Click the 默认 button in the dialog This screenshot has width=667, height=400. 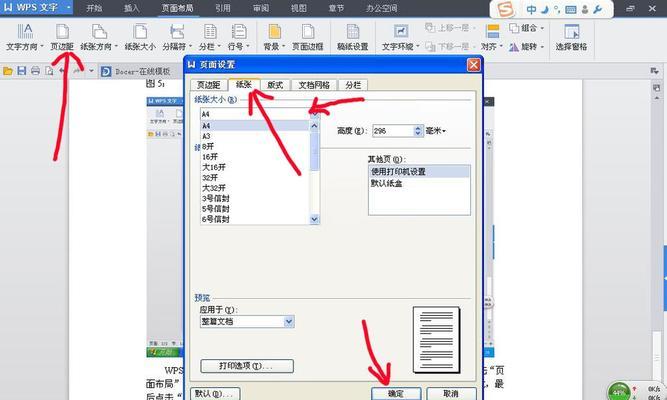(x=215, y=394)
